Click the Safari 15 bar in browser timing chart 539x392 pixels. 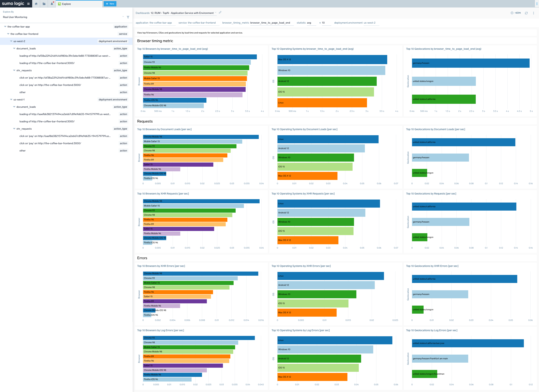pos(200,57)
